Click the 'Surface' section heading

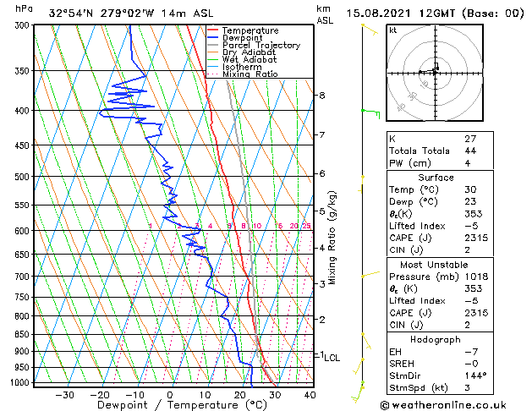(436, 178)
